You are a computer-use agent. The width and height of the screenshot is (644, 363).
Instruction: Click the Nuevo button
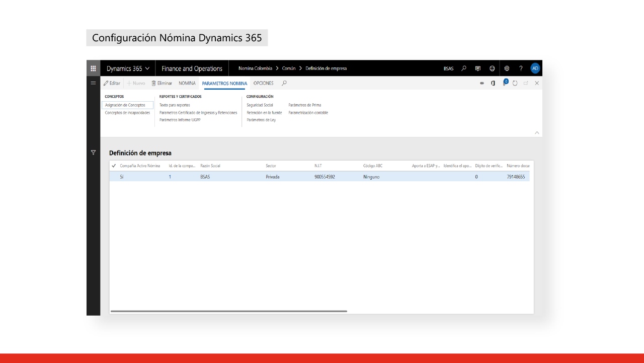[x=136, y=83]
